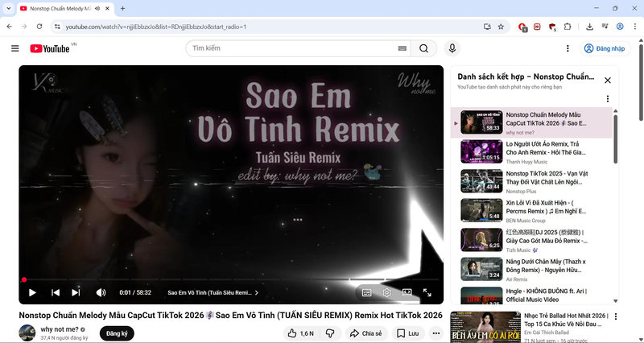
Task: Subscribe with the Đăng ký button
Action: pyautogui.click(x=117, y=333)
